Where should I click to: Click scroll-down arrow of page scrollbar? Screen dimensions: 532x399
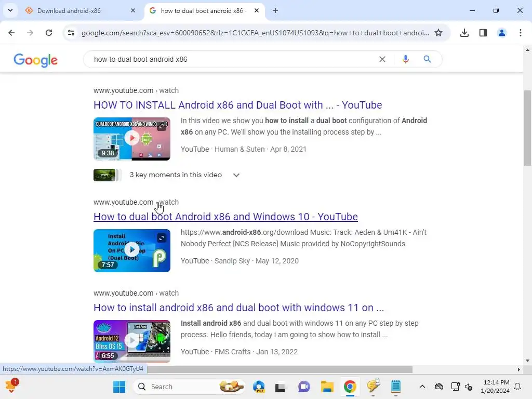point(527,361)
